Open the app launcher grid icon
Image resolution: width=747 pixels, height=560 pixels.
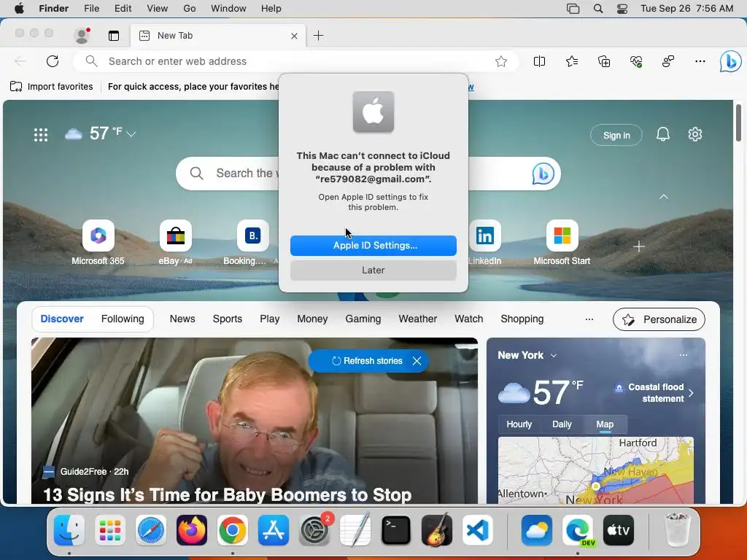click(x=41, y=135)
